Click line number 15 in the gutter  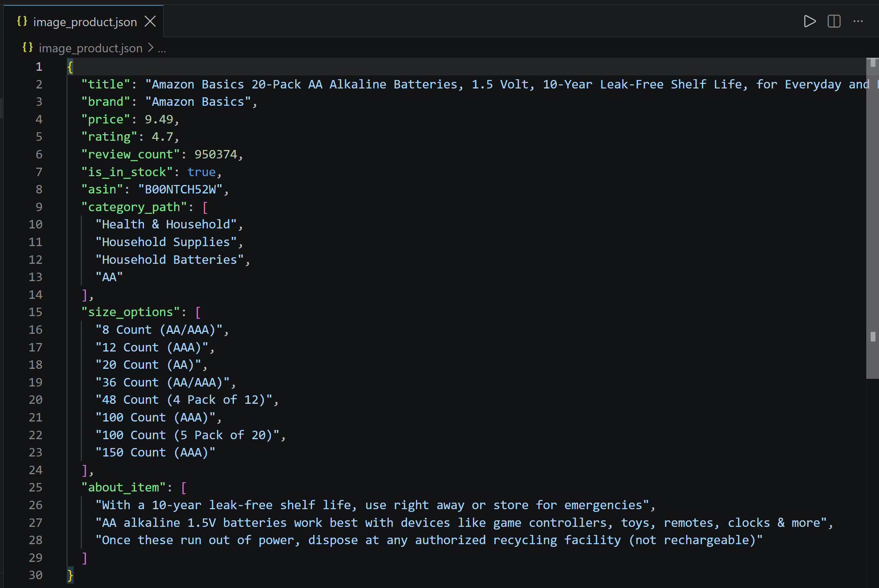click(35, 312)
